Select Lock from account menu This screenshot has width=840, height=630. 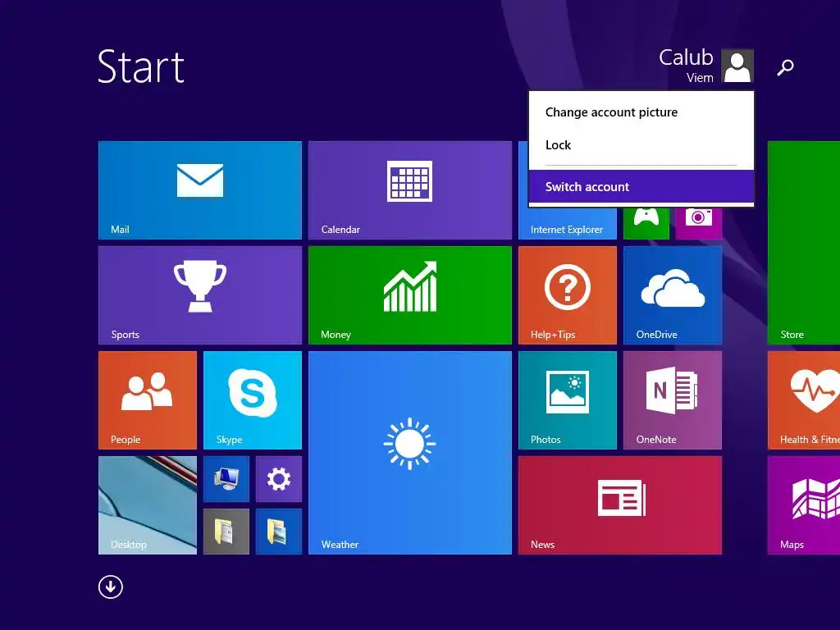pyautogui.click(x=641, y=145)
